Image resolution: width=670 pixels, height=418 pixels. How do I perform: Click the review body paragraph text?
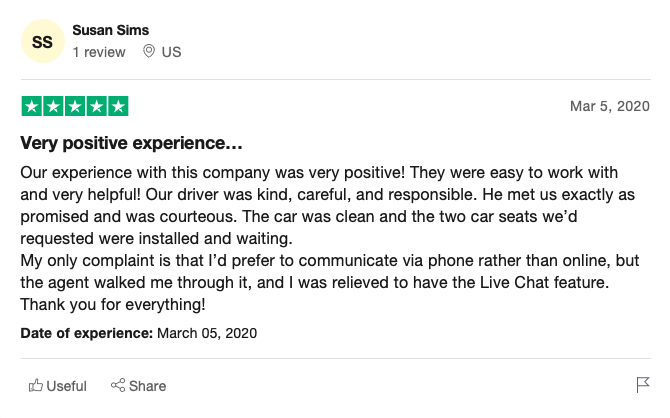(330, 238)
